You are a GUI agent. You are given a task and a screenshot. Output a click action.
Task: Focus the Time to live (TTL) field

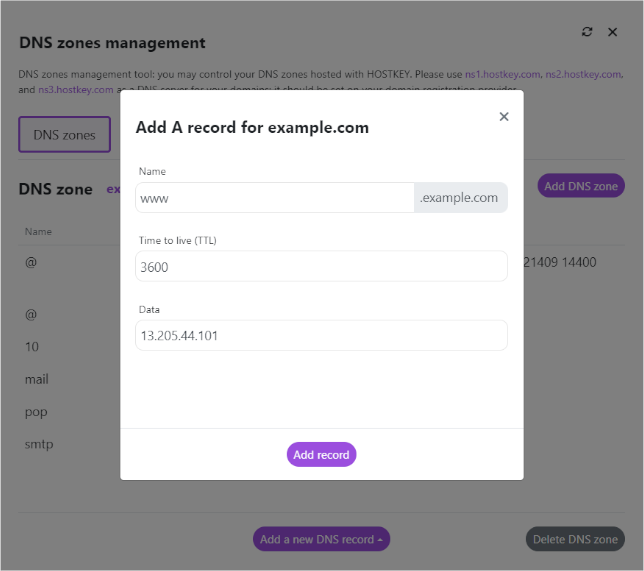(x=321, y=266)
